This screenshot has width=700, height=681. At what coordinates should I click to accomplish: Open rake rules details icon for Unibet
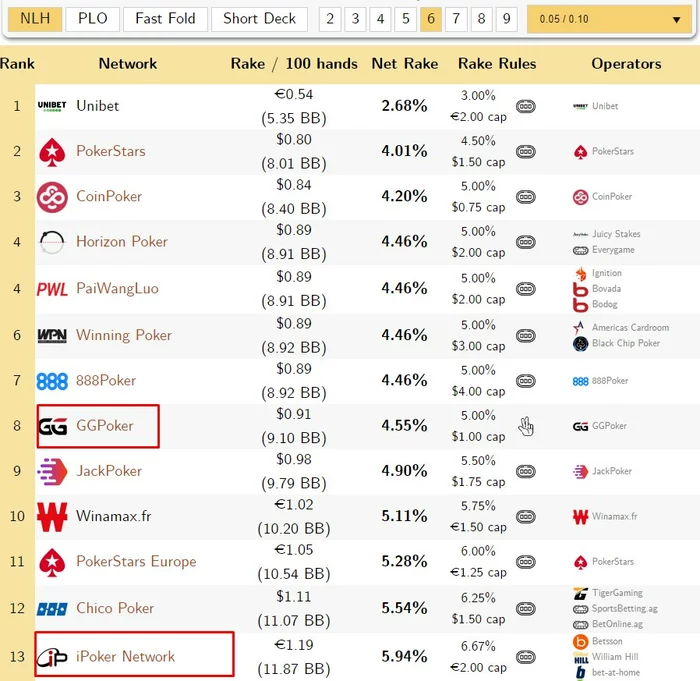point(526,106)
